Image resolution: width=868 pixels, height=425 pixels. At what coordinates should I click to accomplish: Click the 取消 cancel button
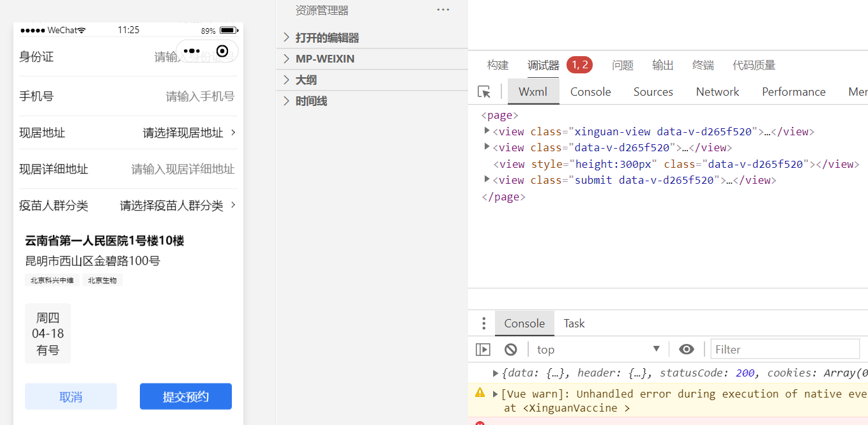[71, 396]
